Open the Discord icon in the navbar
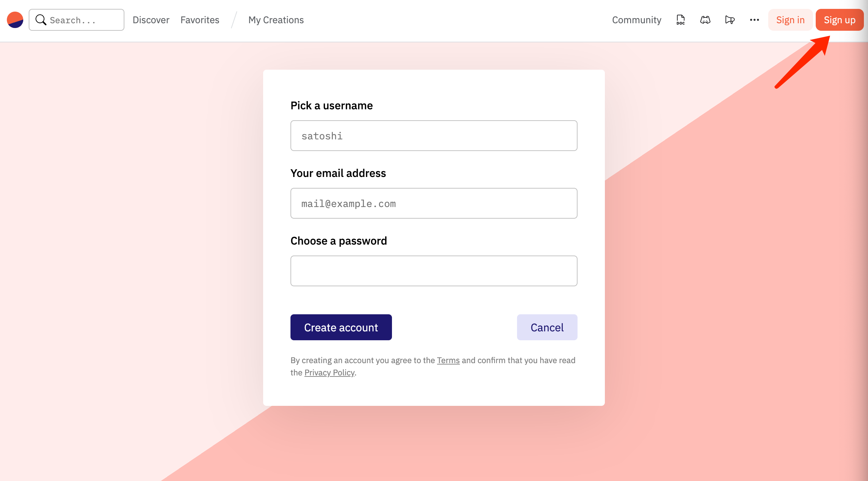The height and width of the screenshot is (481, 868). (705, 20)
